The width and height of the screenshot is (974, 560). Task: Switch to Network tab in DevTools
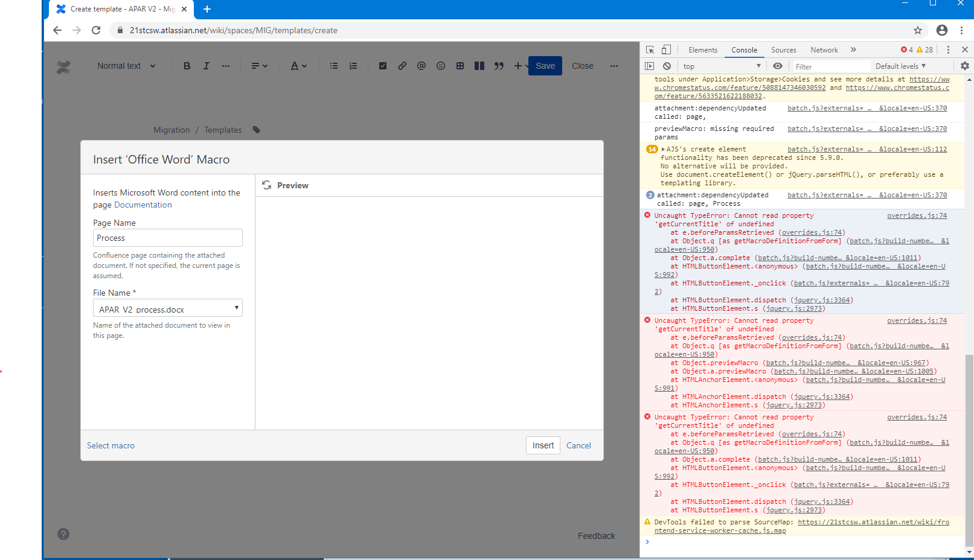[x=824, y=50]
